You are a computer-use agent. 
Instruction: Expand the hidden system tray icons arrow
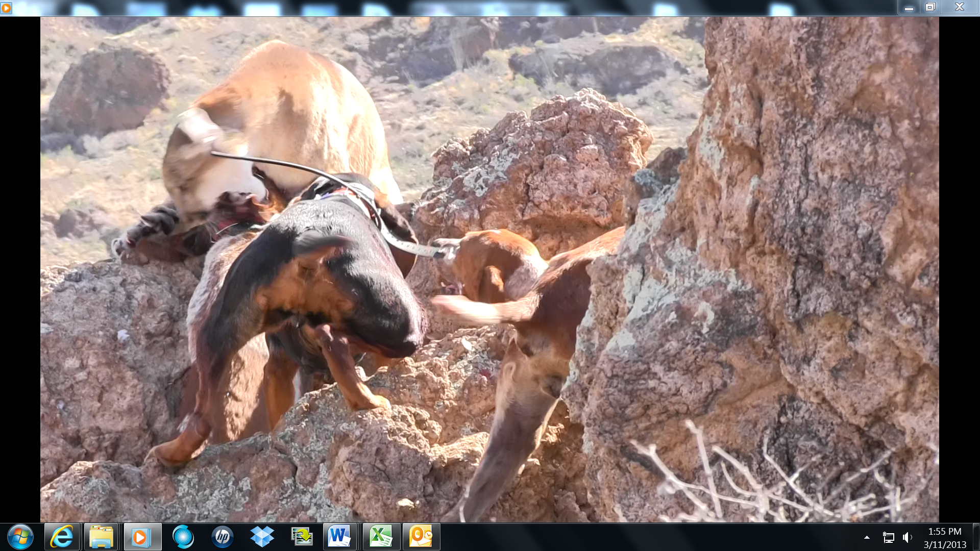pos(867,537)
